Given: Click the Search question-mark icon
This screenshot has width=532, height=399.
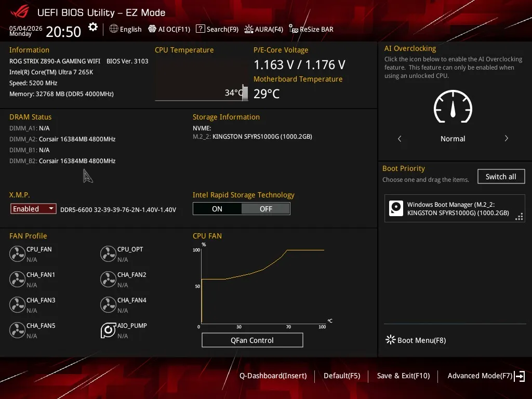Looking at the screenshot, I should 201,29.
